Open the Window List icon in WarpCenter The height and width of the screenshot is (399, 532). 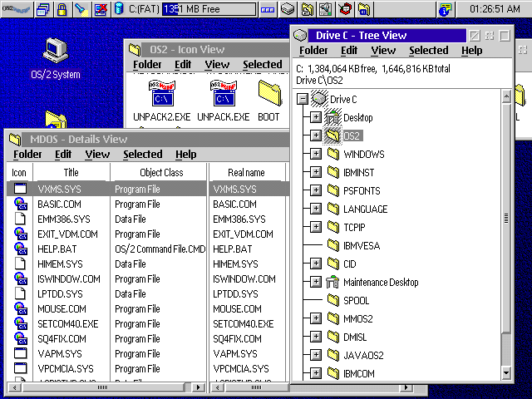tap(43, 9)
